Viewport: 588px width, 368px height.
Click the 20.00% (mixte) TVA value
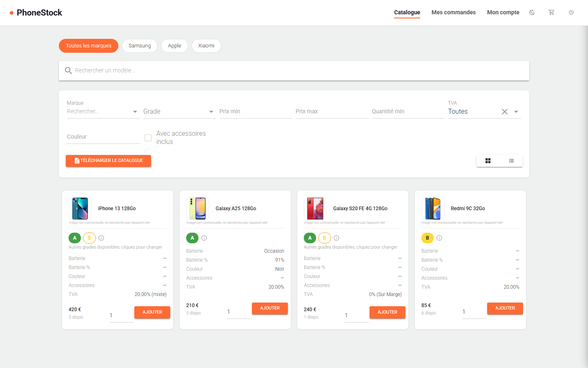151,294
